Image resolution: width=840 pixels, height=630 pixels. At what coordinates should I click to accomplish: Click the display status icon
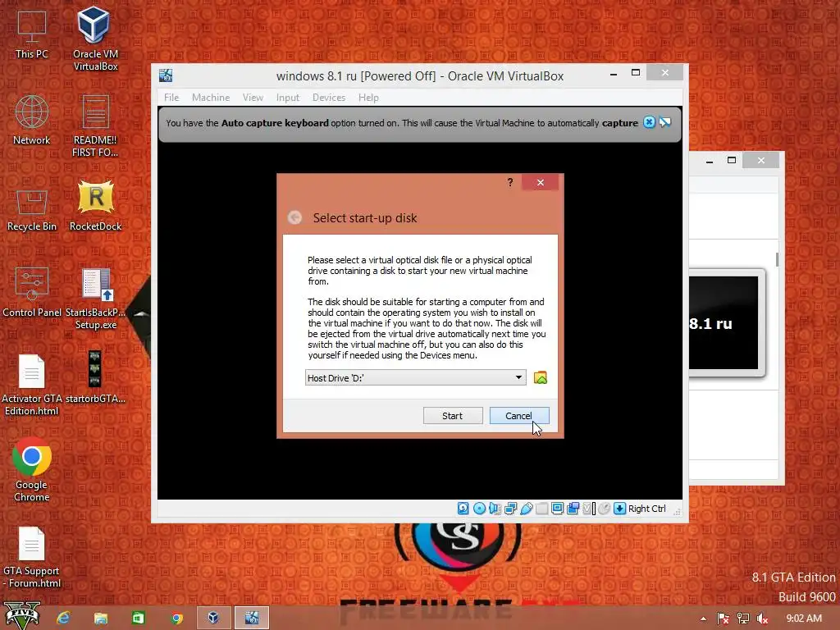point(557,509)
